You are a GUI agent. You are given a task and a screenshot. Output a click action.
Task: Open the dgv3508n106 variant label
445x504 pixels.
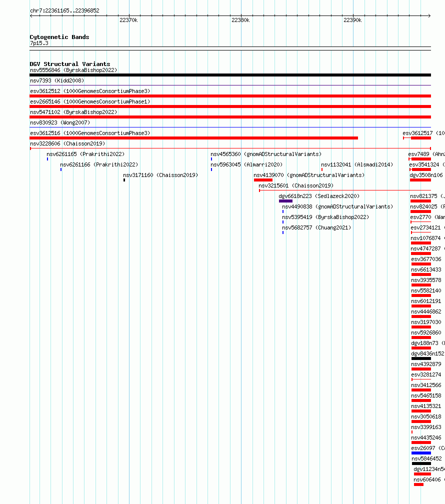(426, 175)
